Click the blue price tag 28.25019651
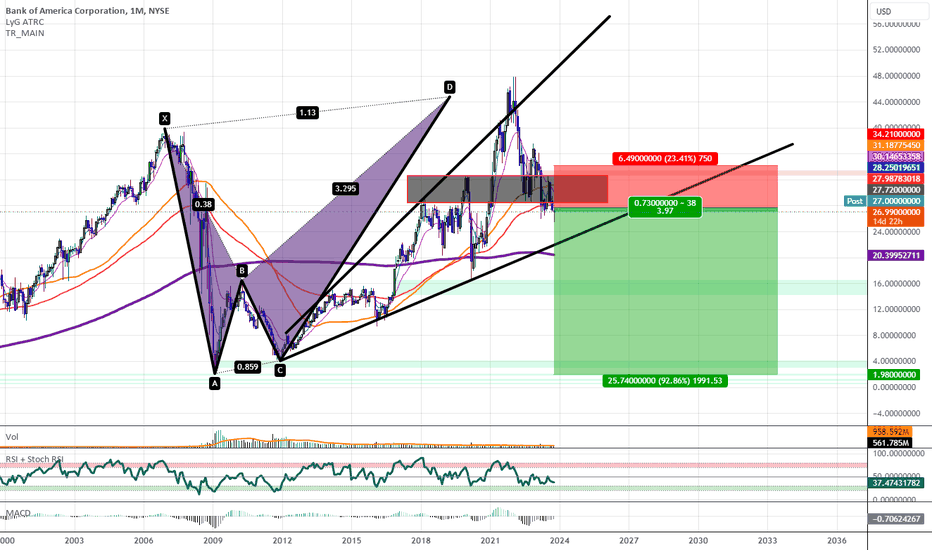The height and width of the screenshot is (550, 932). pyautogui.click(x=896, y=168)
